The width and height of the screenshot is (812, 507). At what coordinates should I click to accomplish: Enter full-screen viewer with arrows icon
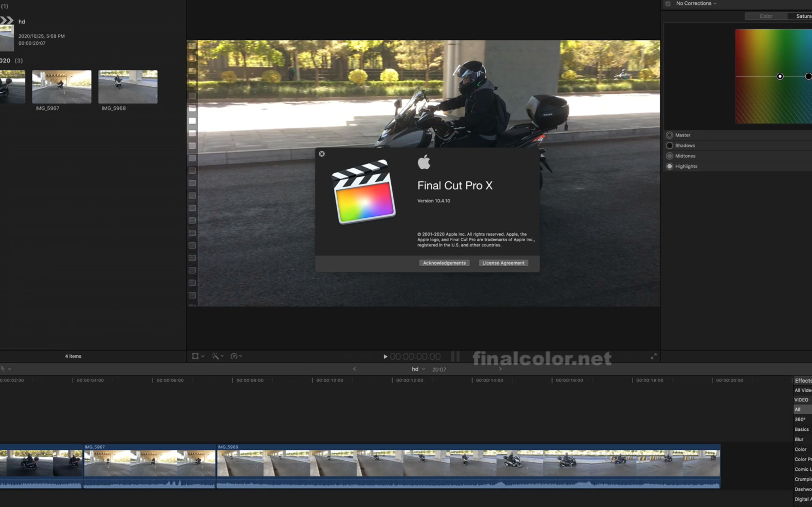click(x=654, y=357)
